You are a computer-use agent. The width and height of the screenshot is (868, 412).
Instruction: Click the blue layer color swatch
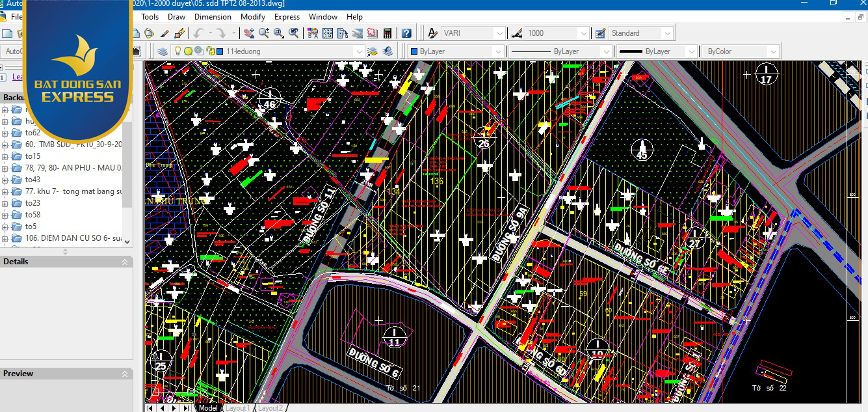pos(220,51)
